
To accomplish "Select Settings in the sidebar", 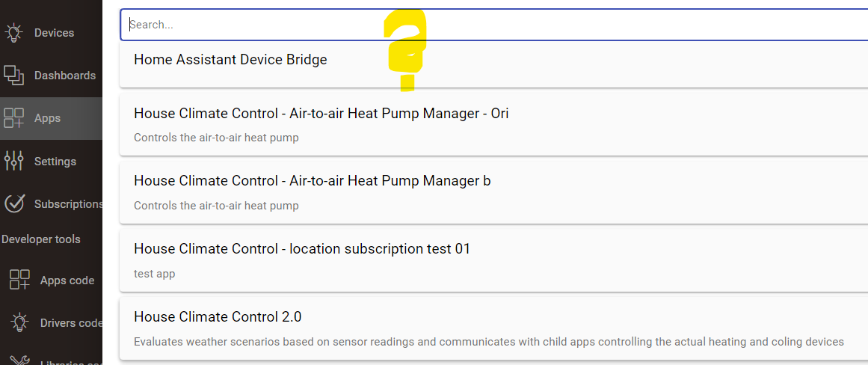I will (x=55, y=162).
